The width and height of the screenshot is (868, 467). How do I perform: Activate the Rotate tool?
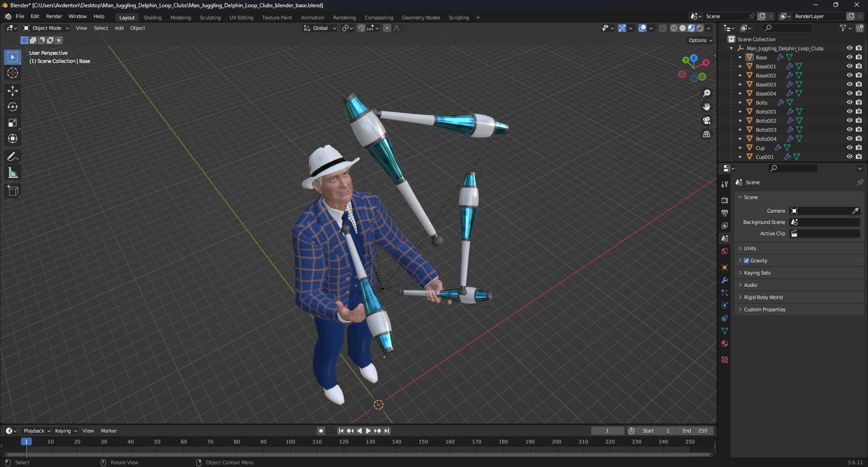point(13,107)
